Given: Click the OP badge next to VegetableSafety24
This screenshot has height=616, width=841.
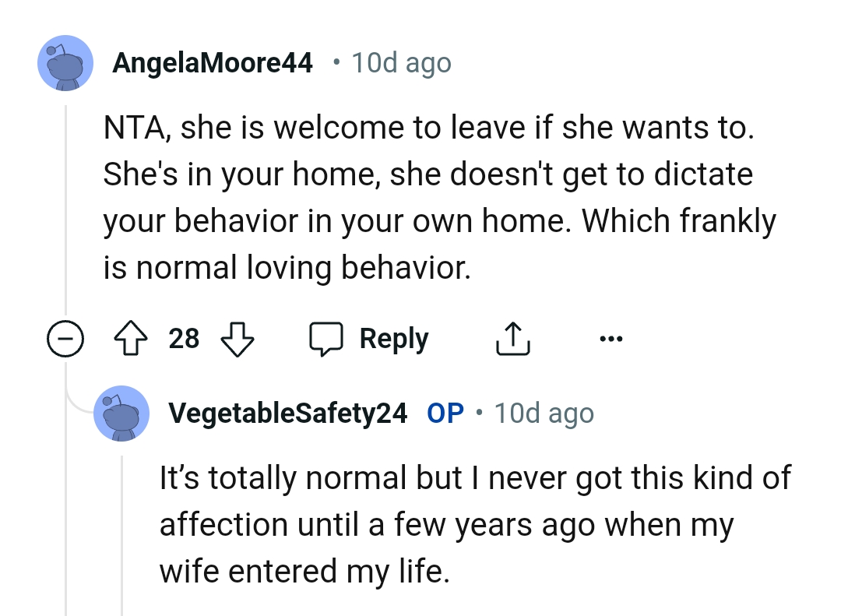Looking at the screenshot, I should pos(443,414).
